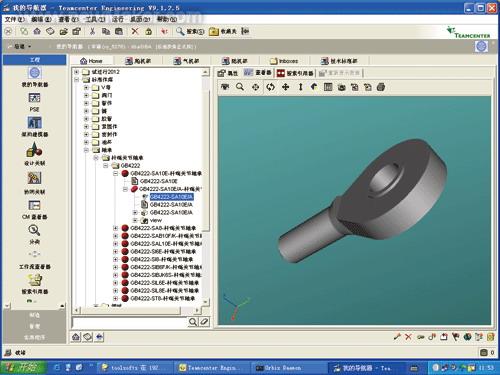Click the Search (S) toolbar button

190,31
